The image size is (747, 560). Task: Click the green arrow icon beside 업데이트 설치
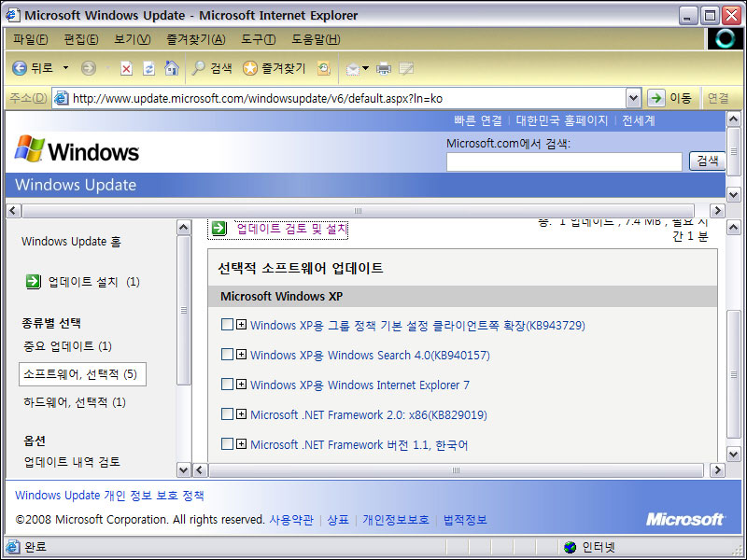33,282
